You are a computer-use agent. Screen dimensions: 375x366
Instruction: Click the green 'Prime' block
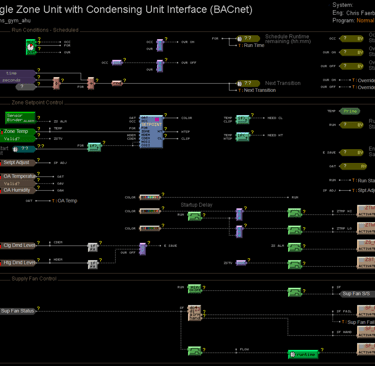tap(350, 111)
